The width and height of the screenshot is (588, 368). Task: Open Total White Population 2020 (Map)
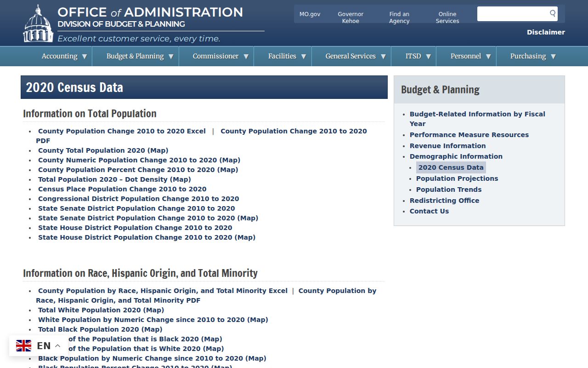pos(101,310)
